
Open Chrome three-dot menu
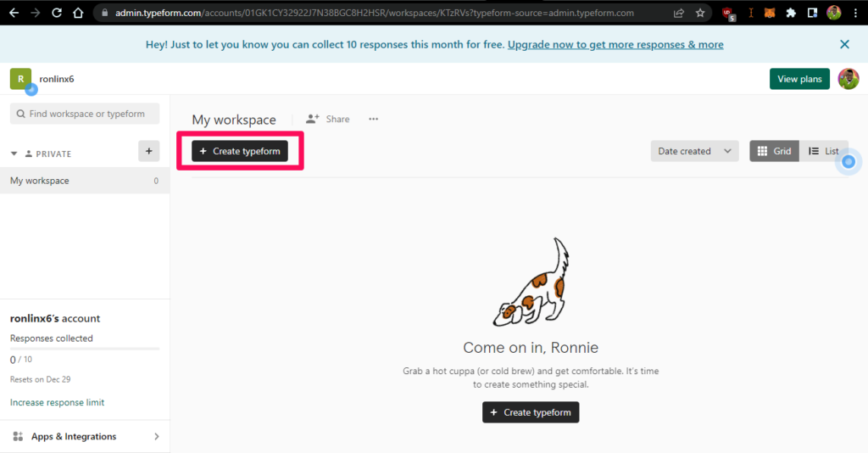point(855,13)
